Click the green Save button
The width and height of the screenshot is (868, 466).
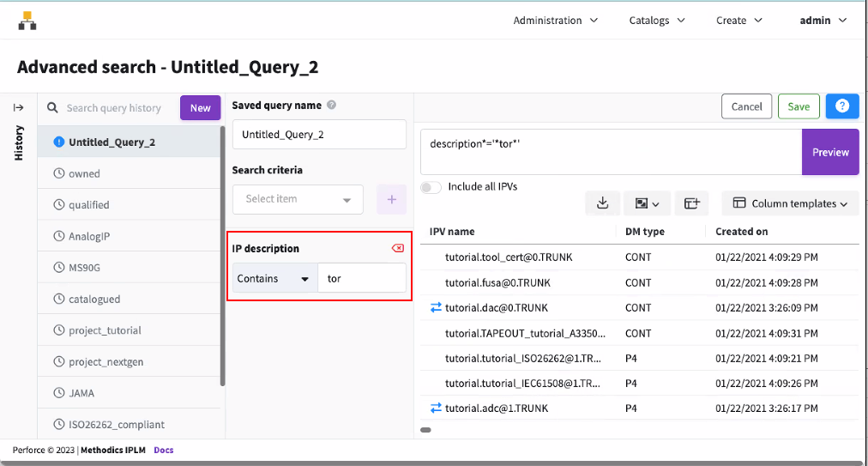(x=799, y=106)
